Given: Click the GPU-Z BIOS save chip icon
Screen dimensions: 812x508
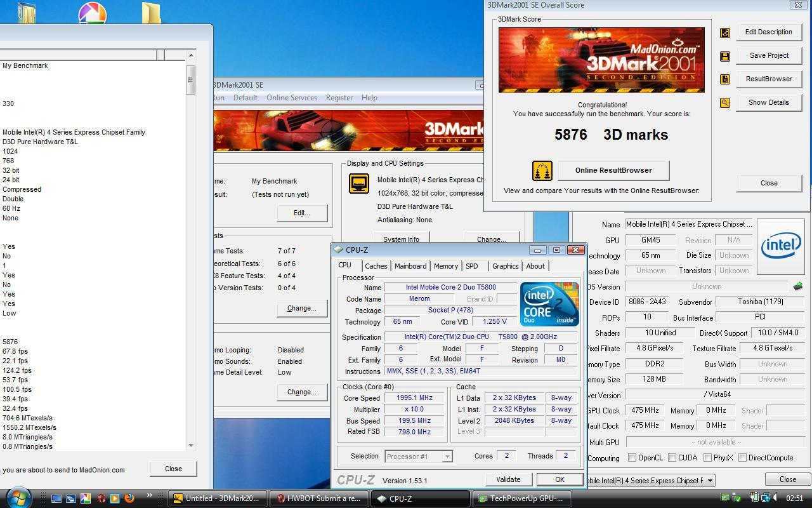Looking at the screenshot, I should pyautogui.click(x=798, y=286).
